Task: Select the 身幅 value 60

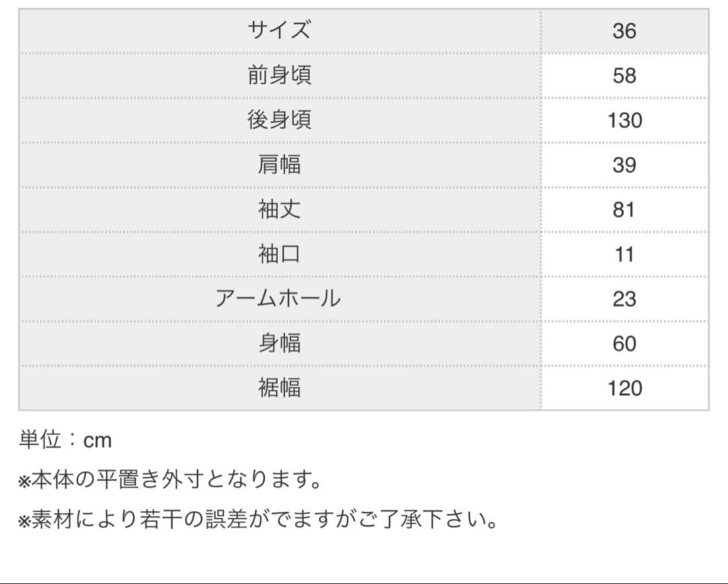Action: 624,343
